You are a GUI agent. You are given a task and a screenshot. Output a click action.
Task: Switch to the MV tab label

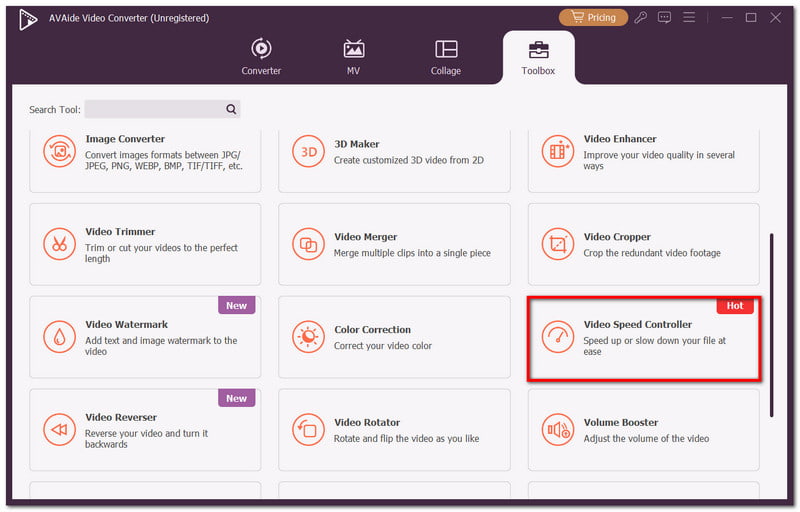(x=354, y=71)
